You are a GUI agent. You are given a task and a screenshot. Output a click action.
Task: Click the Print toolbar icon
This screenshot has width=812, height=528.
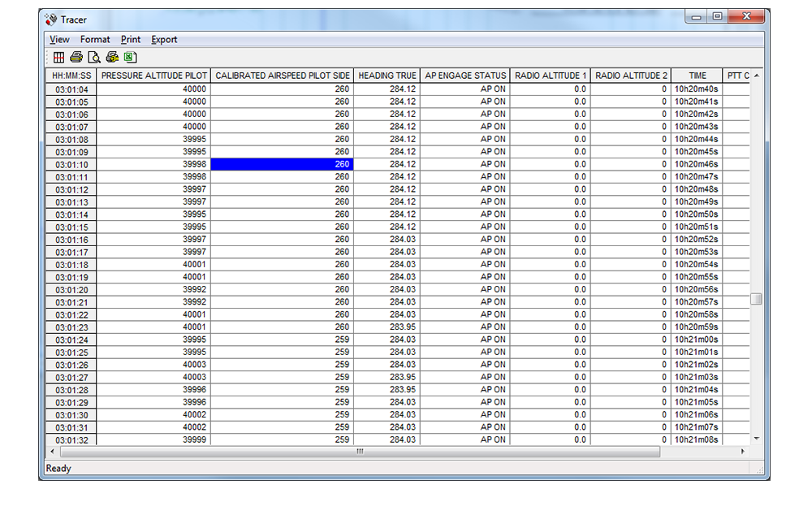[x=76, y=57]
